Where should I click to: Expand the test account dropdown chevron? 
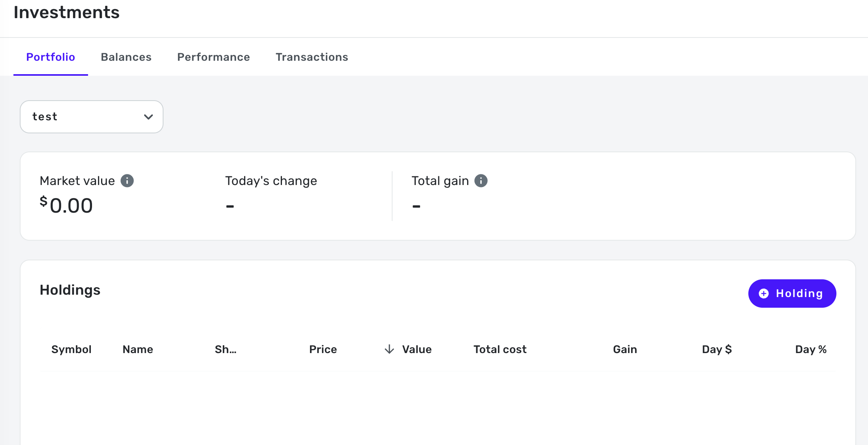(x=148, y=117)
